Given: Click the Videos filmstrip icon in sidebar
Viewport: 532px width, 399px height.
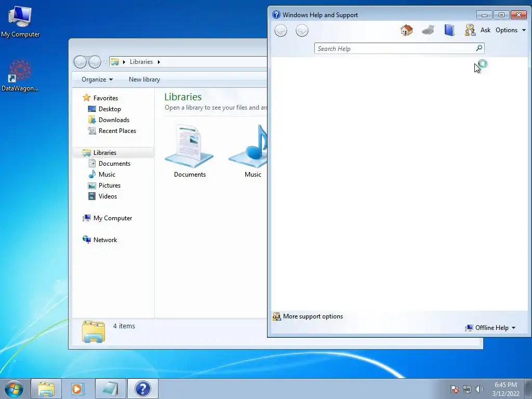Looking at the screenshot, I should tap(91, 196).
